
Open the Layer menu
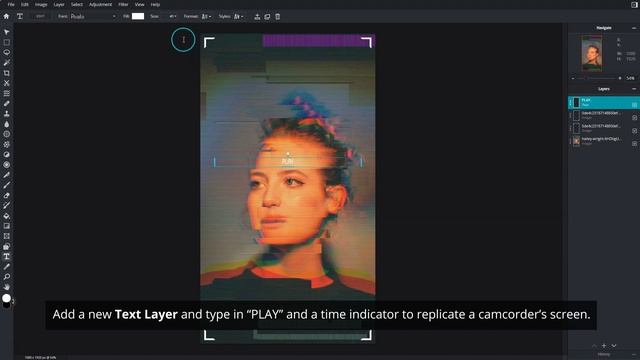59,4
